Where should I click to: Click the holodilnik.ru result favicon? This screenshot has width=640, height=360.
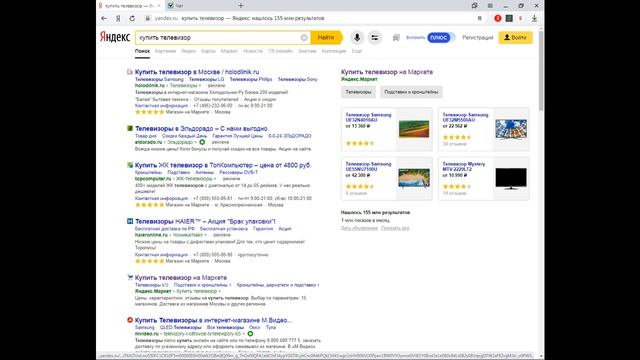(130, 72)
